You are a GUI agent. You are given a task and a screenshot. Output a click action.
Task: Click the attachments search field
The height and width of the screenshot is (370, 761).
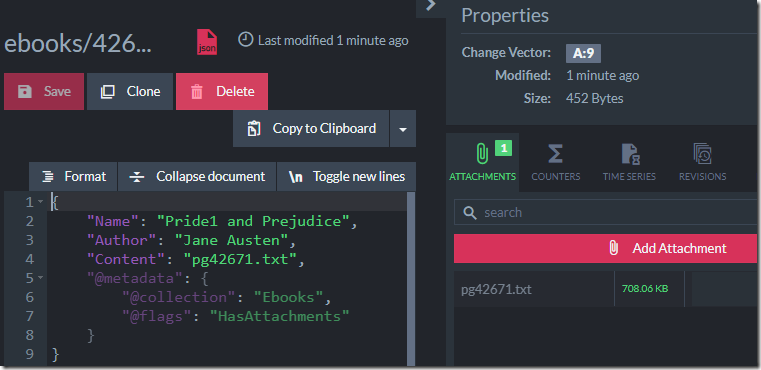[607, 212]
